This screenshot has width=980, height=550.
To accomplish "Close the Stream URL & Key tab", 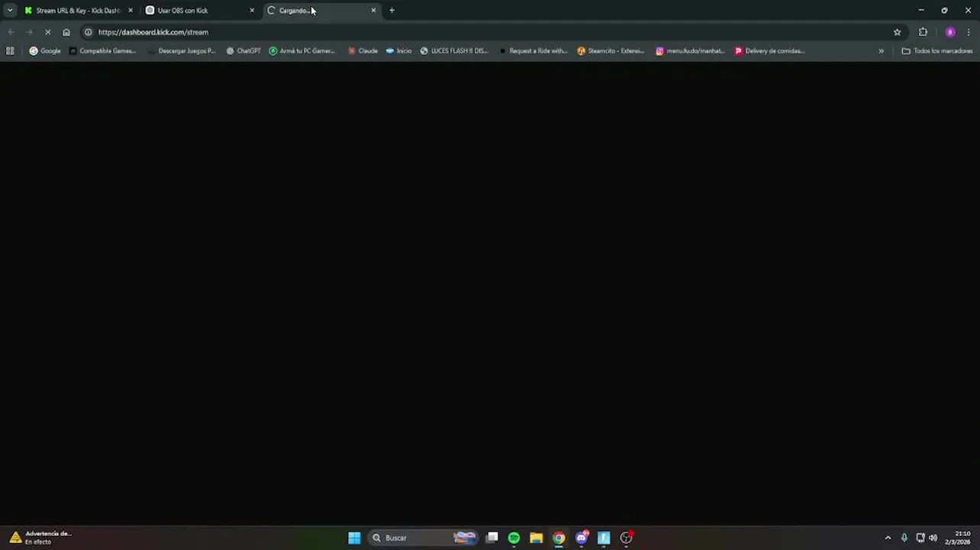I will 131,11.
